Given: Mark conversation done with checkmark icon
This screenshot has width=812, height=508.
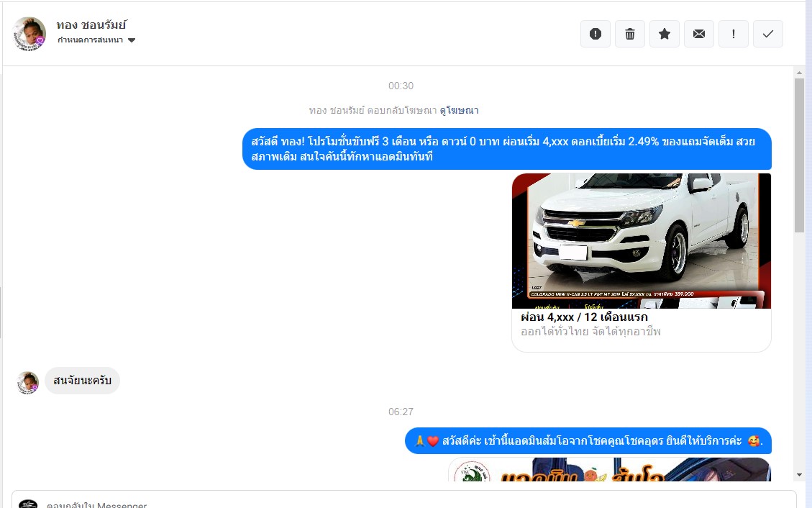Looking at the screenshot, I should pos(768,34).
